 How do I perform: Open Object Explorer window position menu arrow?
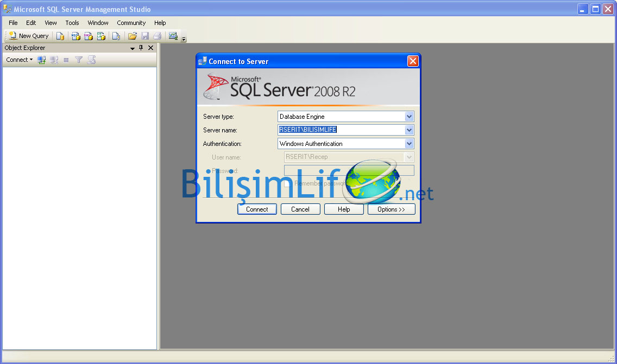(132, 48)
